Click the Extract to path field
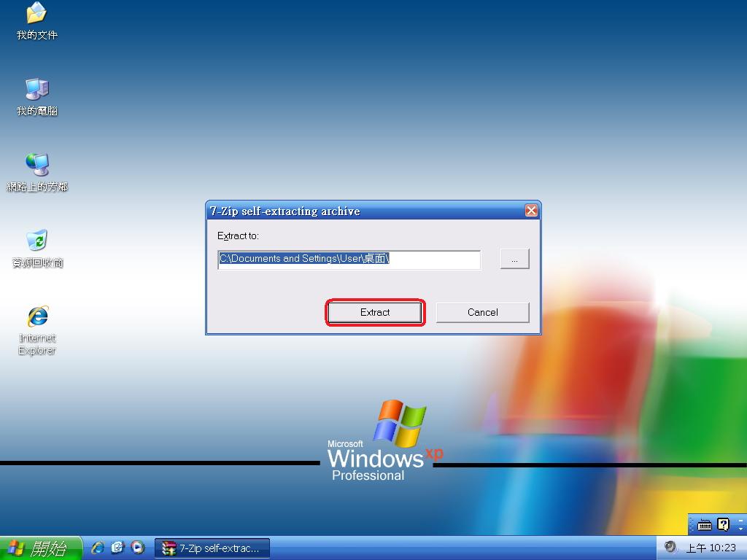 tap(349, 260)
